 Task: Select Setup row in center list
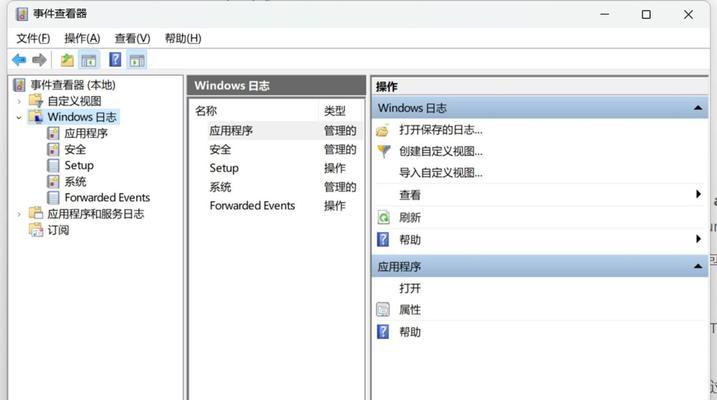pyautogui.click(x=277, y=168)
